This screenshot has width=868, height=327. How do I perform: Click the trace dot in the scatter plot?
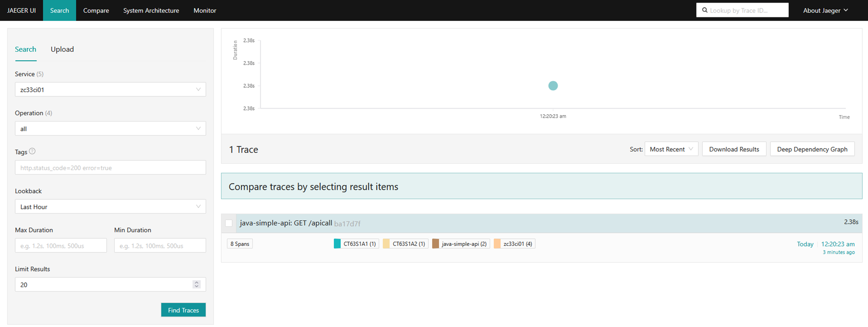pos(553,86)
